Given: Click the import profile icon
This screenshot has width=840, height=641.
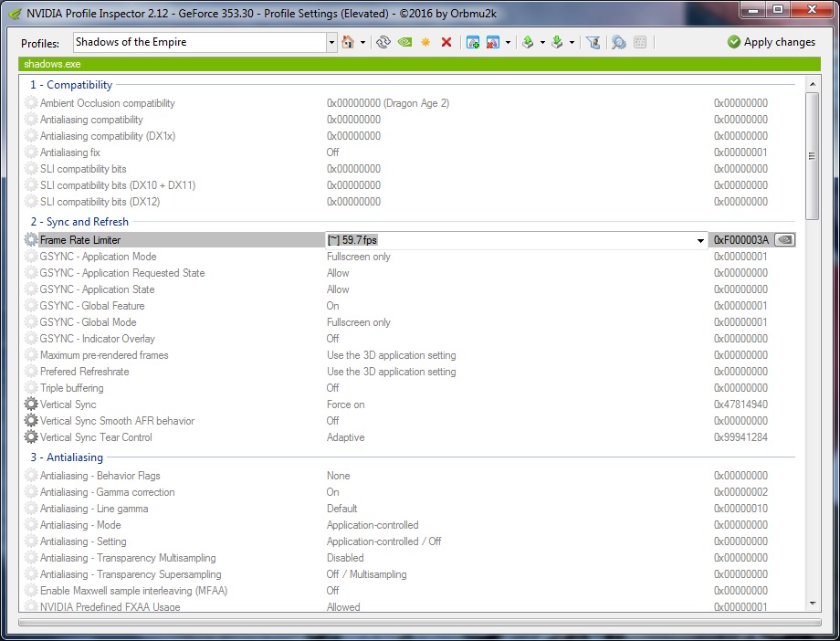Looking at the screenshot, I should [557, 42].
